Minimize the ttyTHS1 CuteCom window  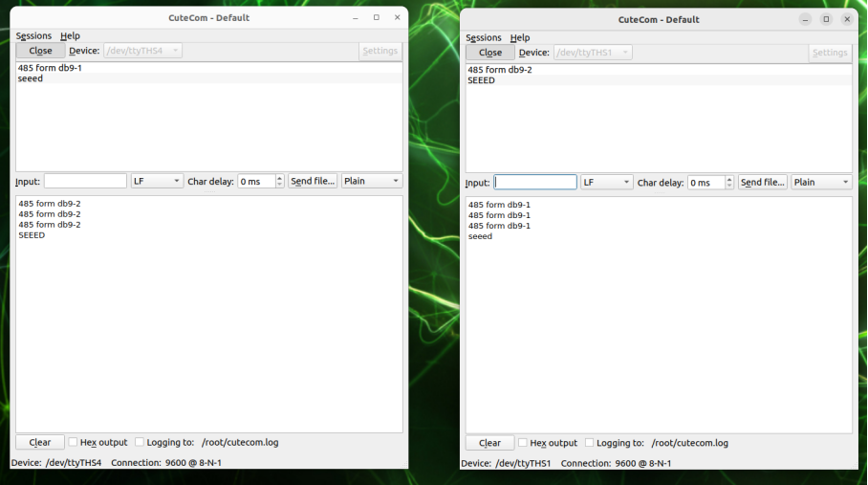click(x=806, y=19)
